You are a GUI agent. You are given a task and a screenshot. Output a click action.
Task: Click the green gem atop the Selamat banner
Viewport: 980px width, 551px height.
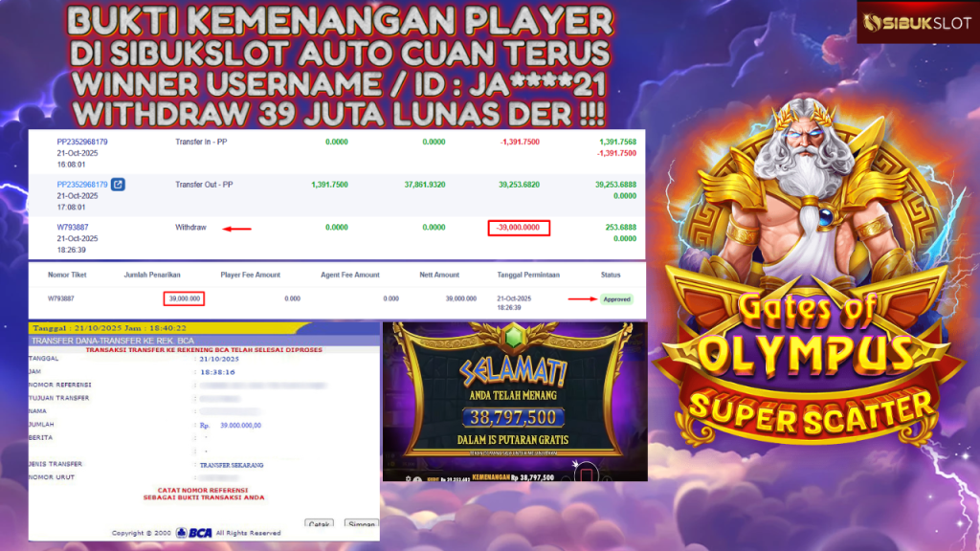514,338
